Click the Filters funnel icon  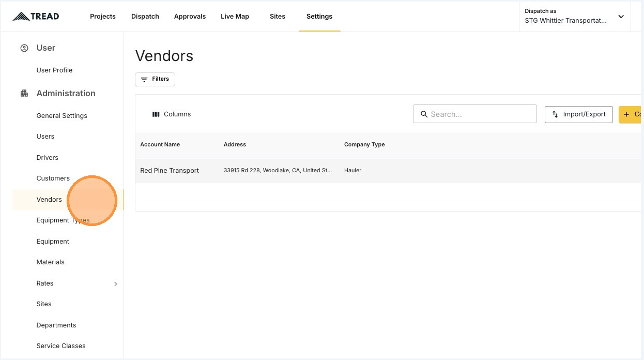pyautogui.click(x=144, y=79)
